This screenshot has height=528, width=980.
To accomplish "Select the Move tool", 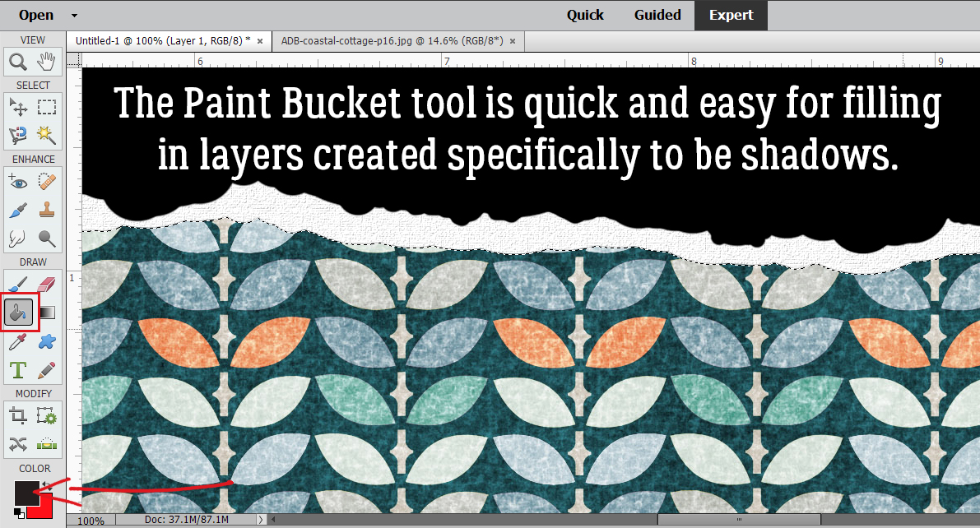I will pyautogui.click(x=18, y=108).
